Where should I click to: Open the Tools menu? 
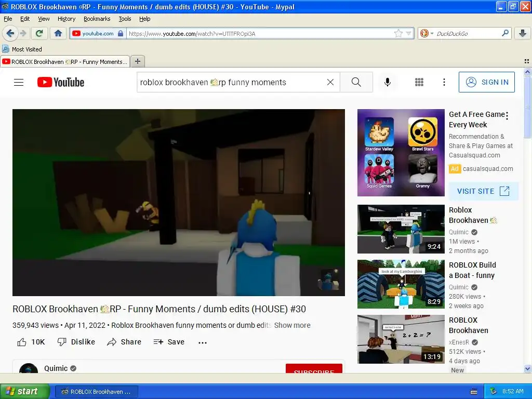pos(125,19)
